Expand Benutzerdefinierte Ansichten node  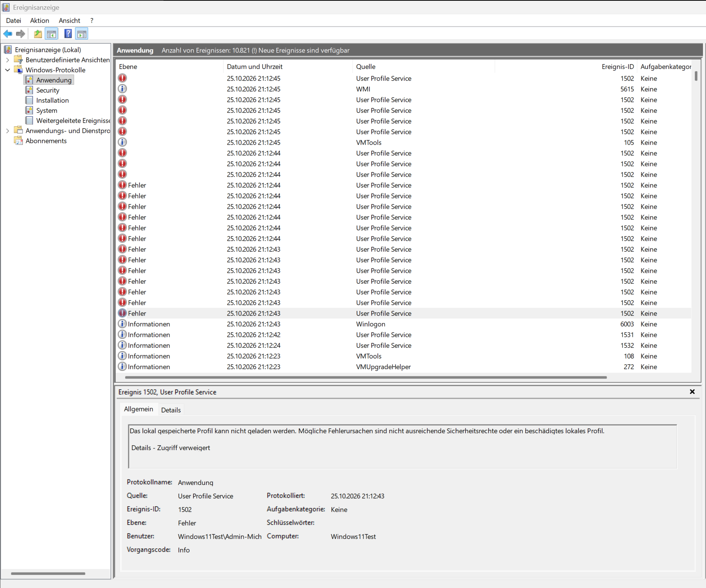(x=7, y=60)
